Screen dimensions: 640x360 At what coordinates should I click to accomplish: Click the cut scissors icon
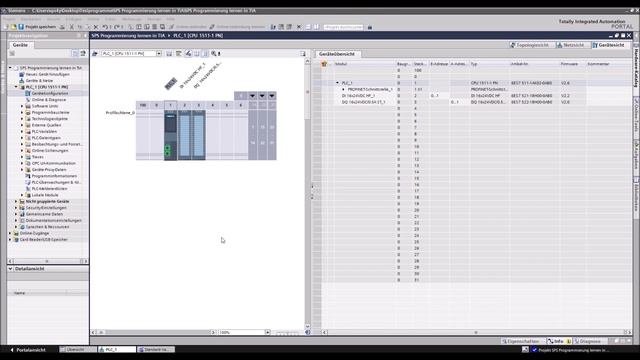tap(71, 27)
